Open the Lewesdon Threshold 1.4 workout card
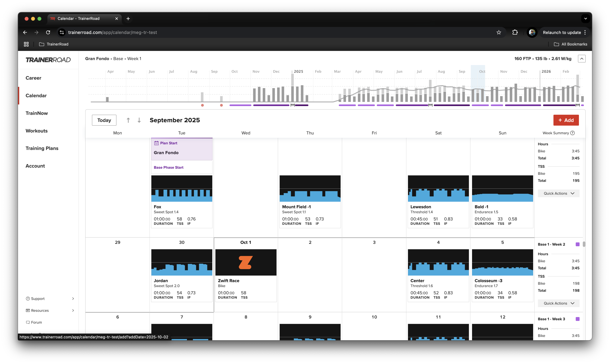 point(438,202)
